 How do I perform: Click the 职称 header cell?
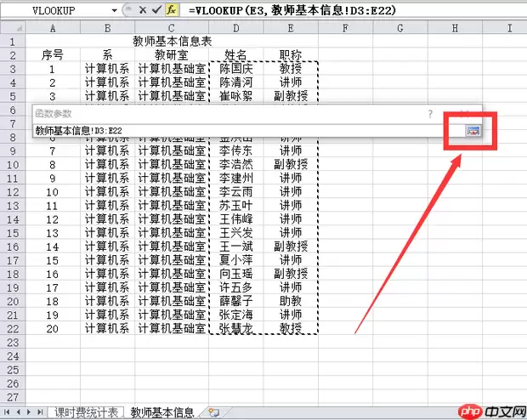tap(291, 54)
